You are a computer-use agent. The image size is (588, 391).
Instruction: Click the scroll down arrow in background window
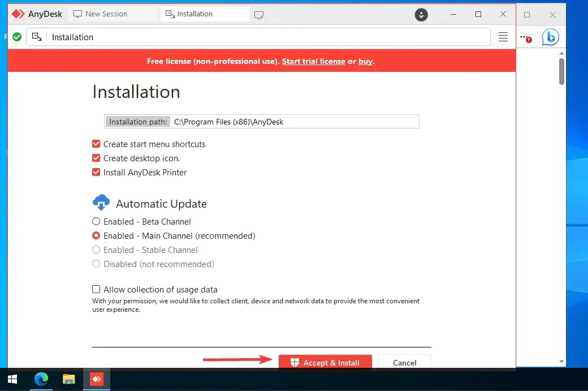(x=561, y=362)
